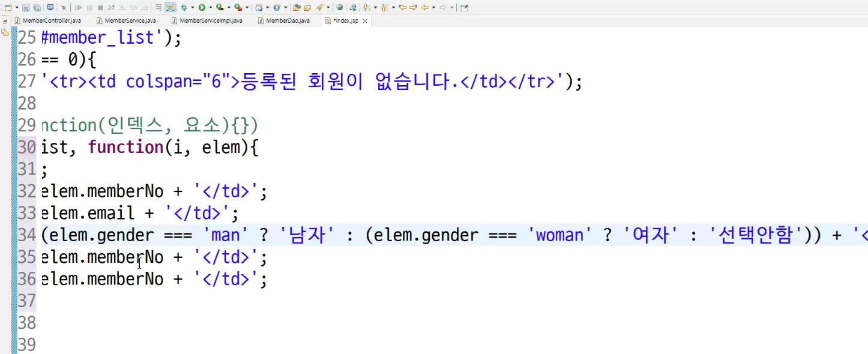
Task: Click the Save All icon
Action: (x=37, y=8)
